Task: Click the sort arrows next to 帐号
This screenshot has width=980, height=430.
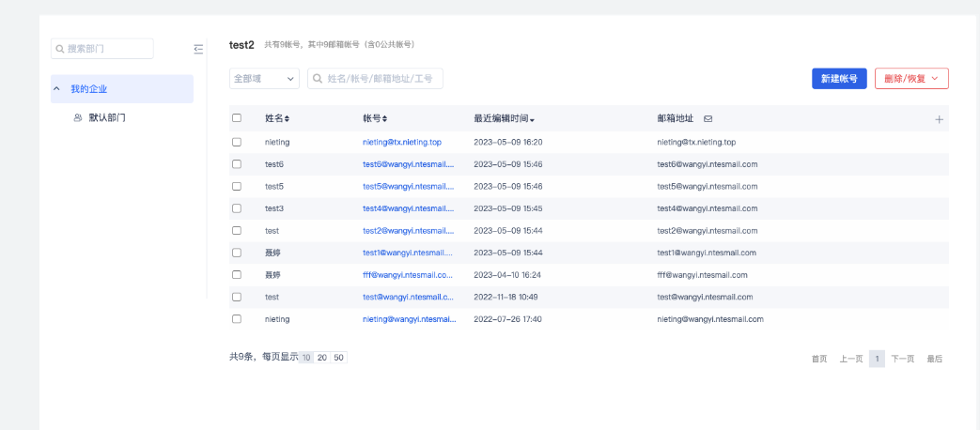Action: 385,118
